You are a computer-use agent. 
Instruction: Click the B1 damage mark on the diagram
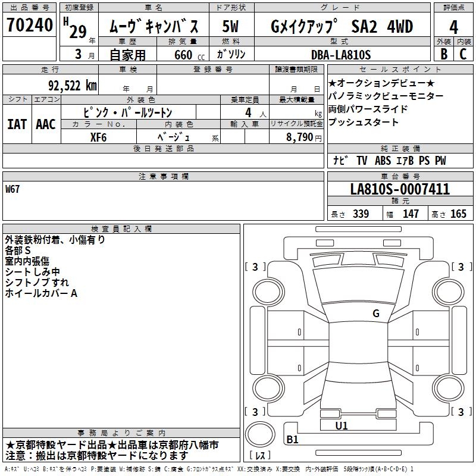[x=292, y=440]
